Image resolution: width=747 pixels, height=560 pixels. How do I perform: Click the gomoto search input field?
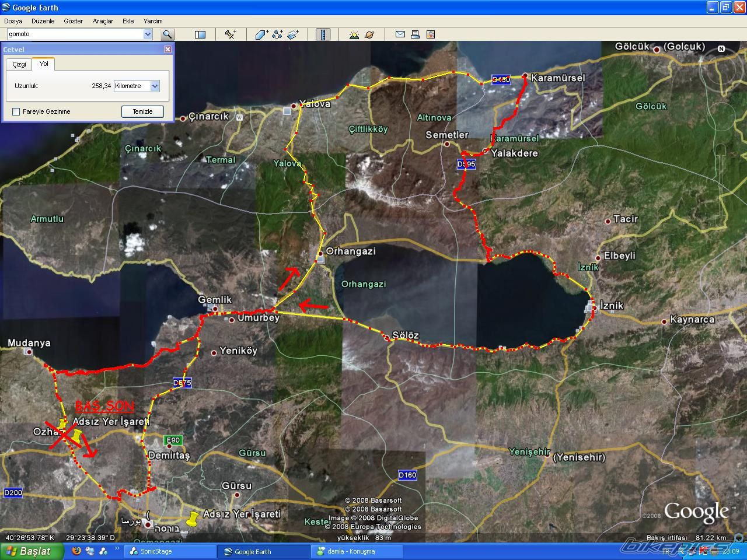pos(75,34)
